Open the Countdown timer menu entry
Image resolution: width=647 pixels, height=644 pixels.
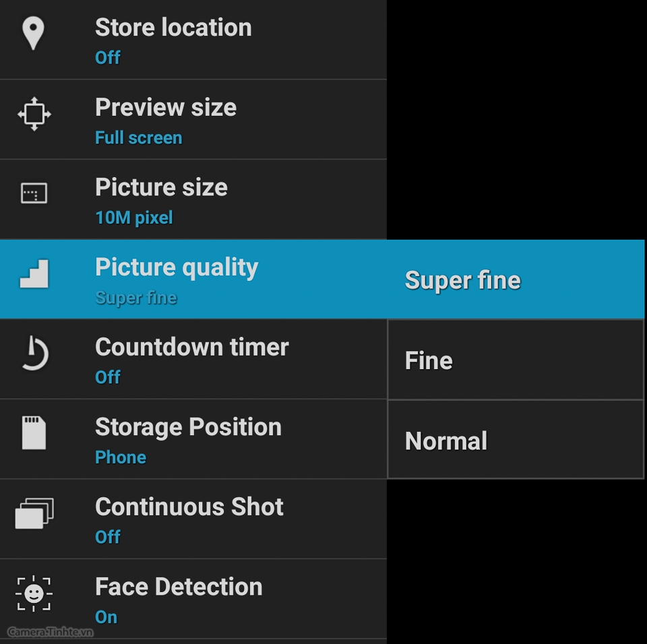pyautogui.click(x=193, y=359)
